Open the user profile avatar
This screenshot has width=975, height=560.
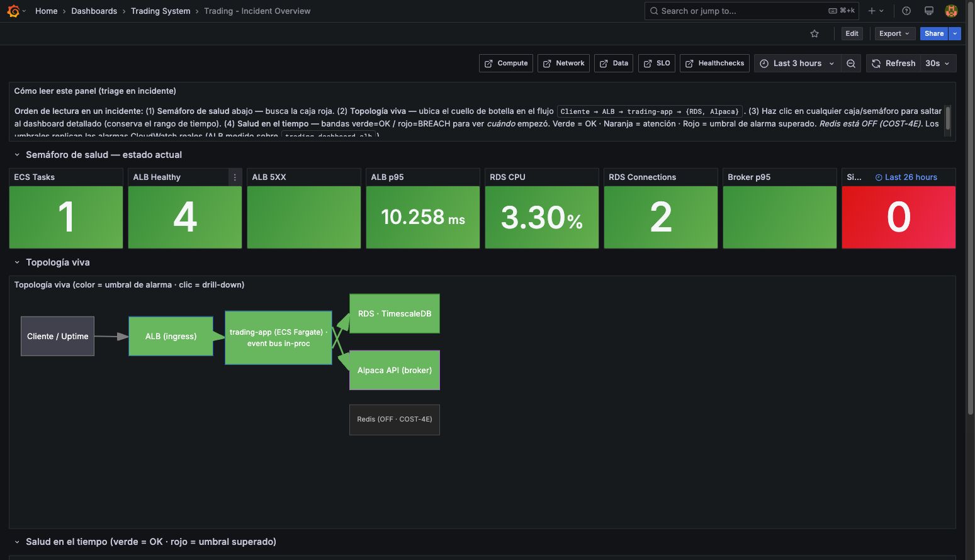[951, 11]
